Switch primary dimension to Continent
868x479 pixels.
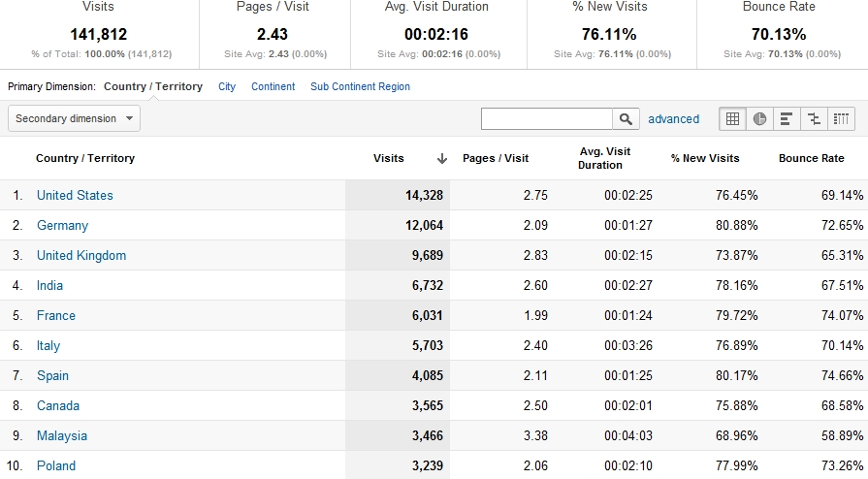(x=273, y=87)
